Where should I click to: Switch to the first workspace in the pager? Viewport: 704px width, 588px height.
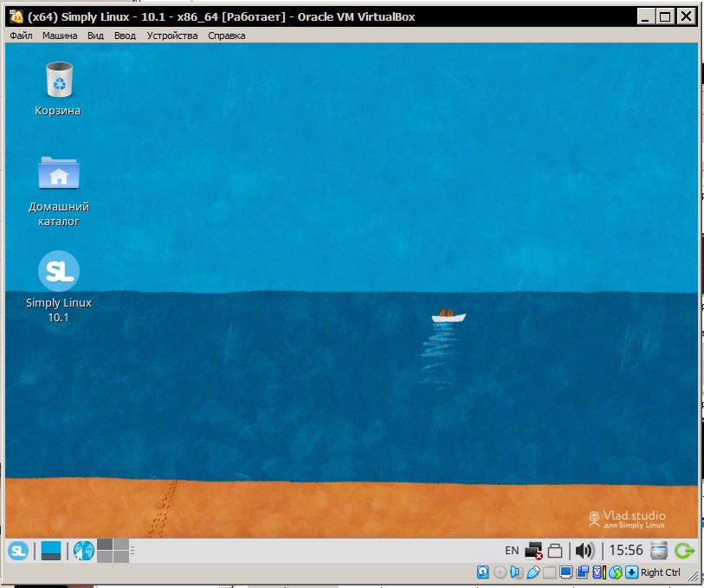105,545
